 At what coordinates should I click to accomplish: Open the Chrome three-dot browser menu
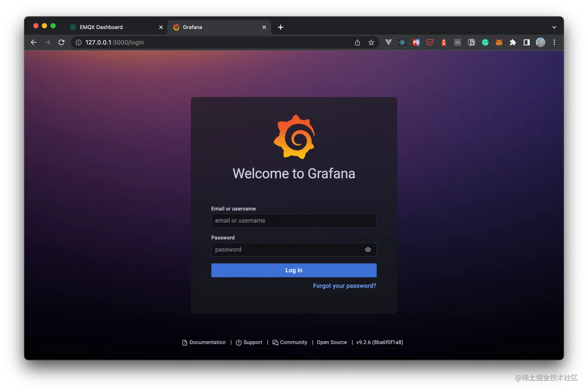pos(554,42)
